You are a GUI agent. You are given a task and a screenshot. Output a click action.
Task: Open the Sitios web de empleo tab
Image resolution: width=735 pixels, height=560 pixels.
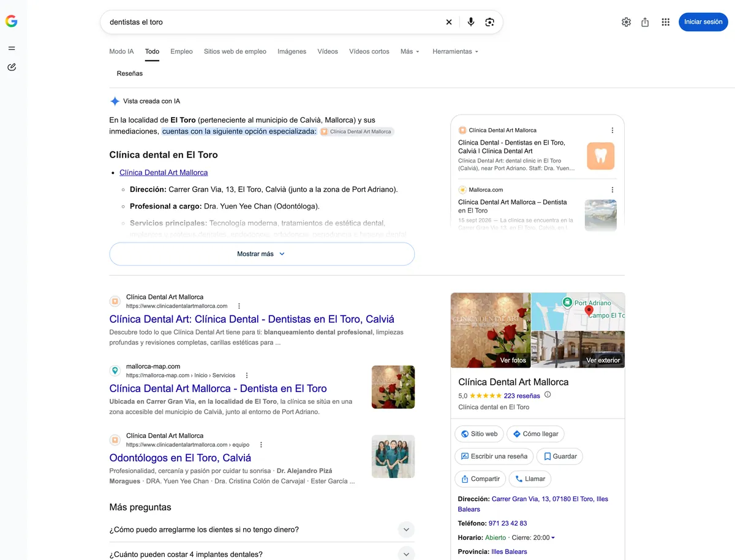(235, 51)
